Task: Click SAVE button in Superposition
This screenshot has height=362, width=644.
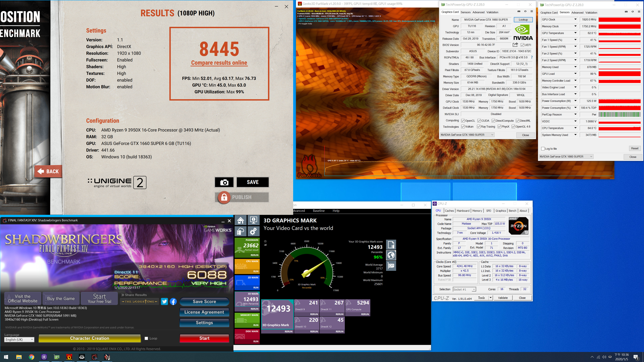Action: click(x=253, y=182)
